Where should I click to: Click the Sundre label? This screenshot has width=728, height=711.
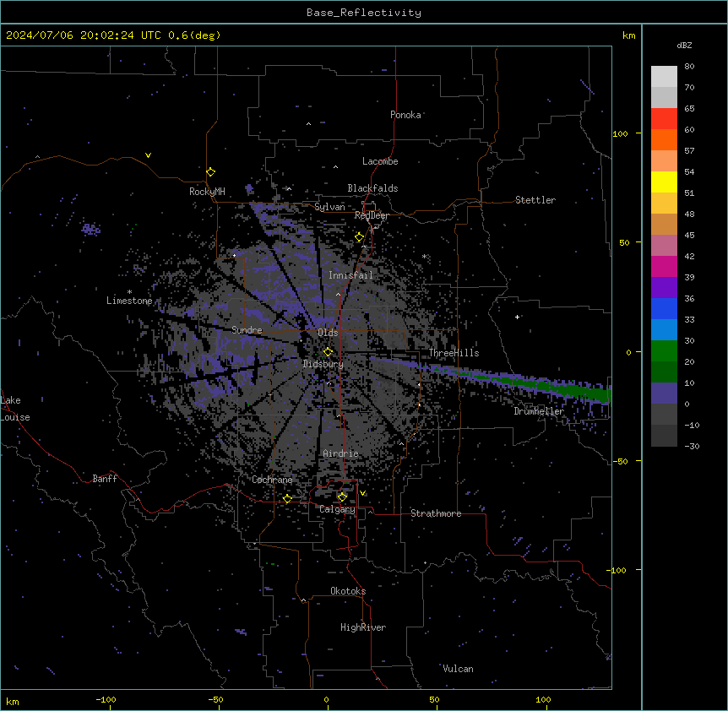(x=247, y=330)
